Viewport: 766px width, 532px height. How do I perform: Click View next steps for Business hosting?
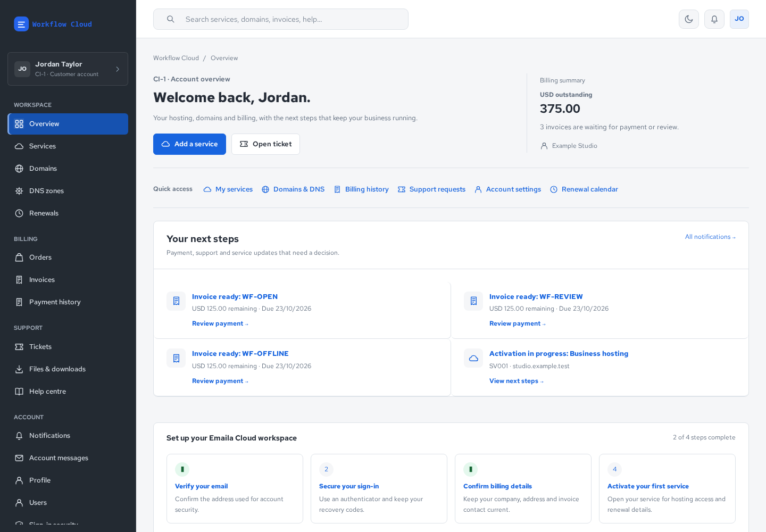(x=517, y=381)
